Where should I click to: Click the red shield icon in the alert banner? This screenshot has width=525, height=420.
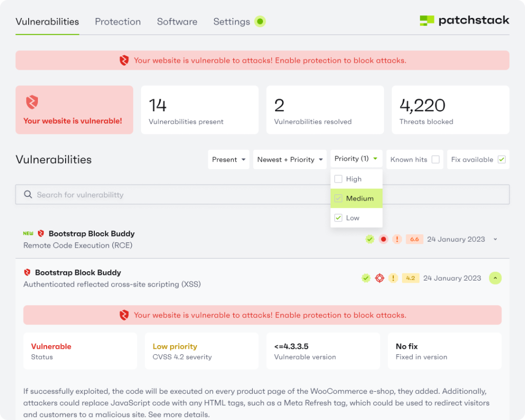pyautogui.click(x=124, y=60)
